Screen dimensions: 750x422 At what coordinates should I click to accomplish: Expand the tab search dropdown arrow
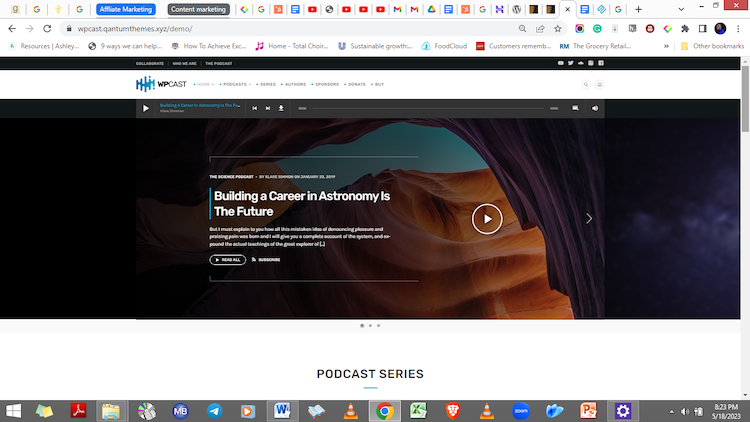point(681,9)
